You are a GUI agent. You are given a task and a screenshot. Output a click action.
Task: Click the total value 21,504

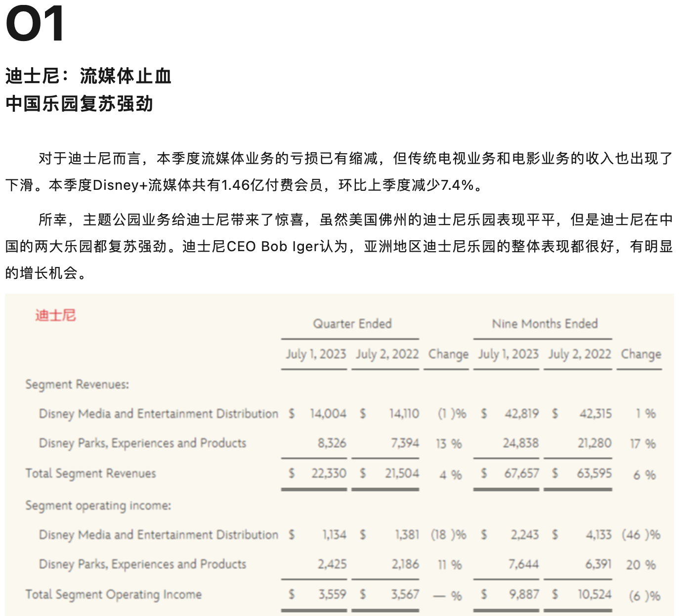pyautogui.click(x=402, y=474)
